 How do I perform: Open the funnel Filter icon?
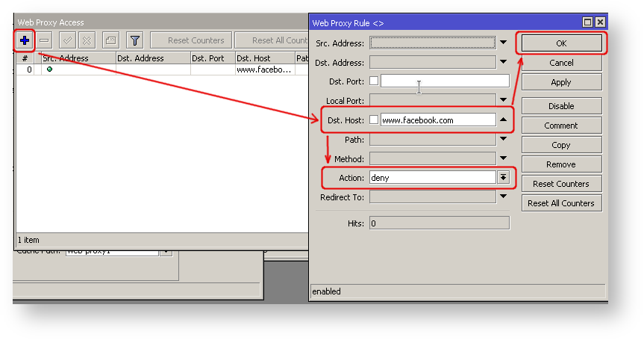click(134, 40)
